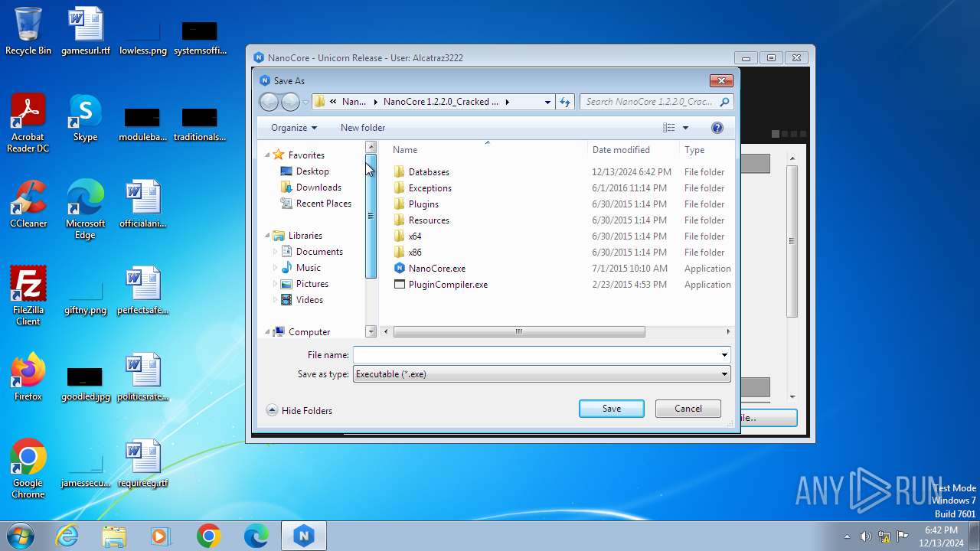Select Desktop in Favorites
The image size is (980, 551).
click(312, 171)
